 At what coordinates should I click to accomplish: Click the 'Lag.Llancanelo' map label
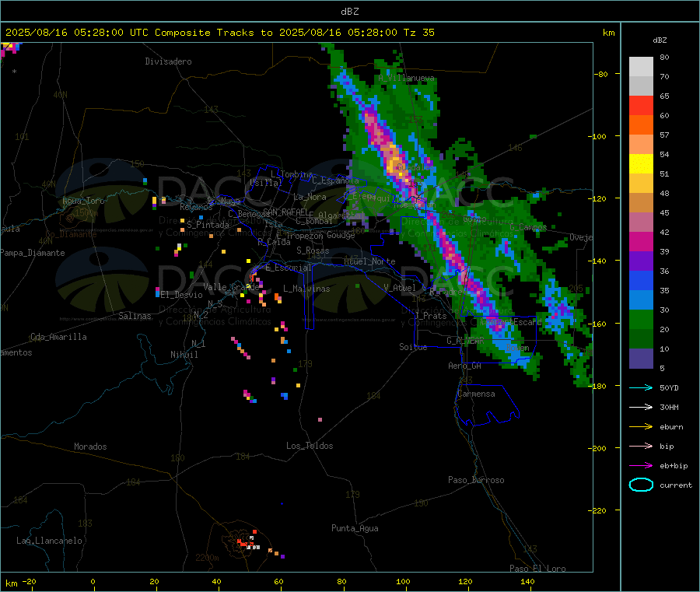coord(49,541)
